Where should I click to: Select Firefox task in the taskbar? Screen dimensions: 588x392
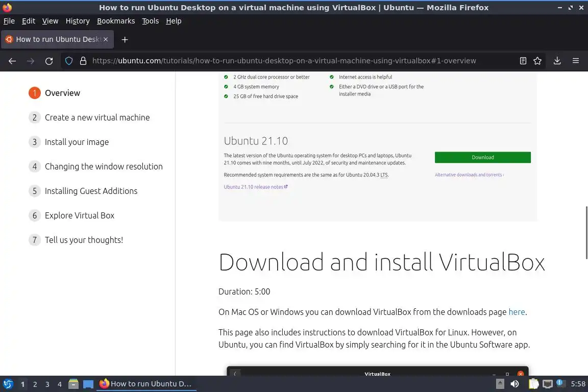pyautogui.click(x=146, y=384)
